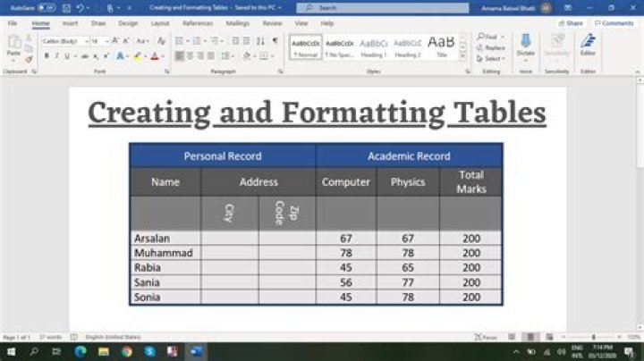Screen dimensions: 644x361
Task: Toggle Show/Hide paragraph marks
Action: (x=275, y=41)
